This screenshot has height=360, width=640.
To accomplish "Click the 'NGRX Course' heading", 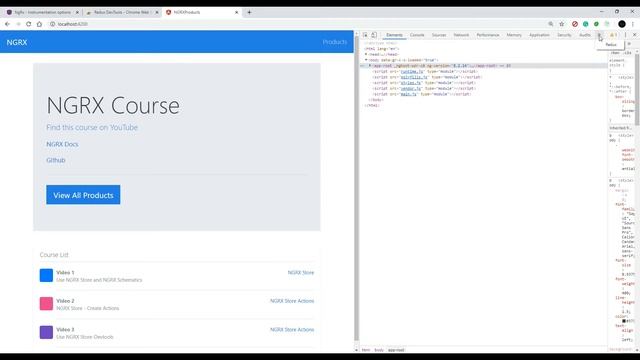I will tap(113, 105).
